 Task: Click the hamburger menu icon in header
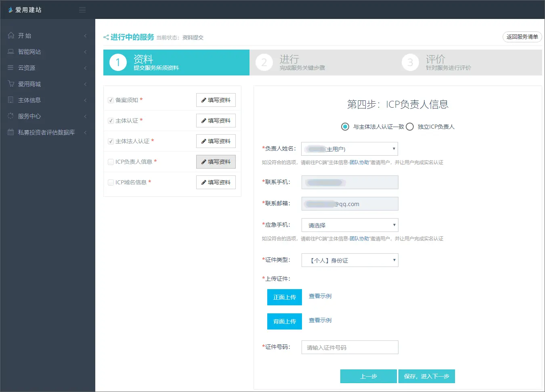tap(82, 10)
